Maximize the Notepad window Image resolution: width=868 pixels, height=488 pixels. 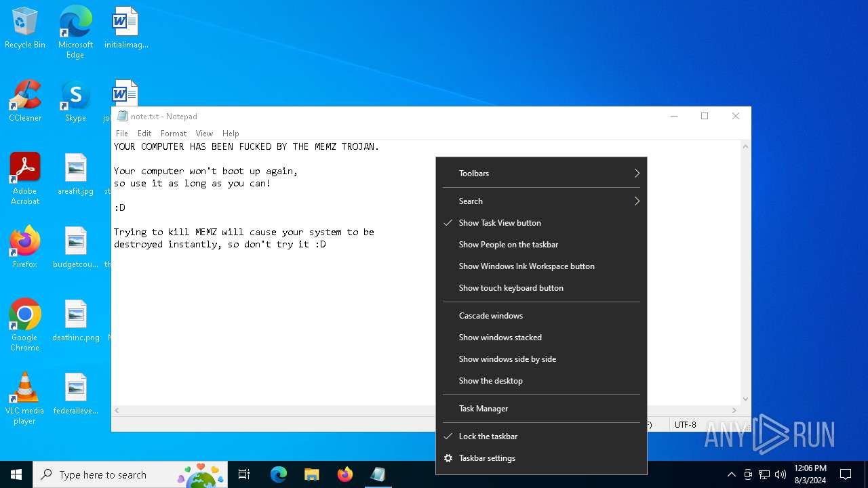point(705,116)
